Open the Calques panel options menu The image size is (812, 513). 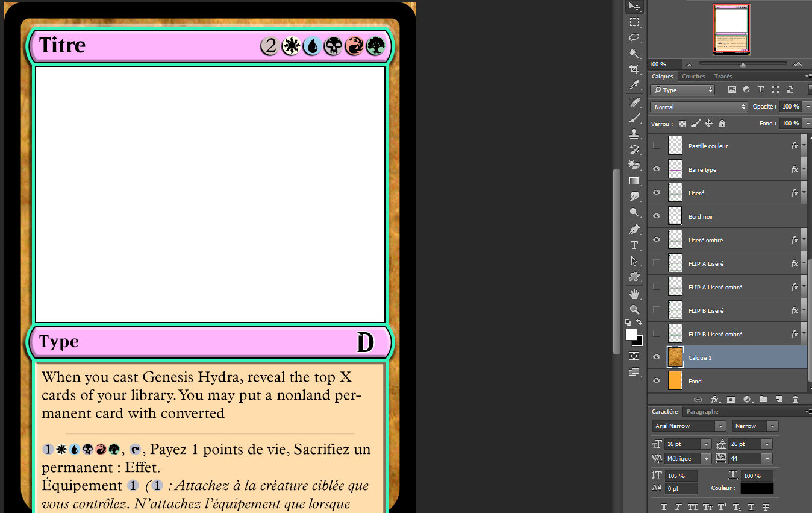point(808,77)
